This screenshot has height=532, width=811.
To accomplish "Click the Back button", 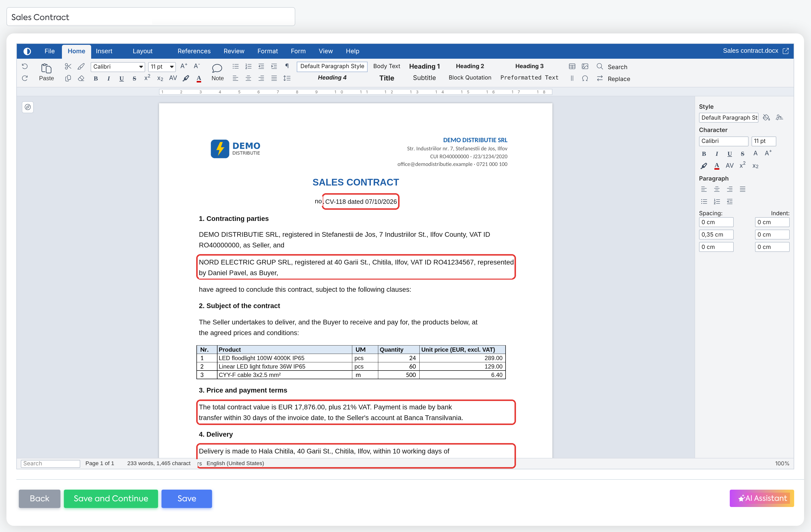I will (40, 499).
